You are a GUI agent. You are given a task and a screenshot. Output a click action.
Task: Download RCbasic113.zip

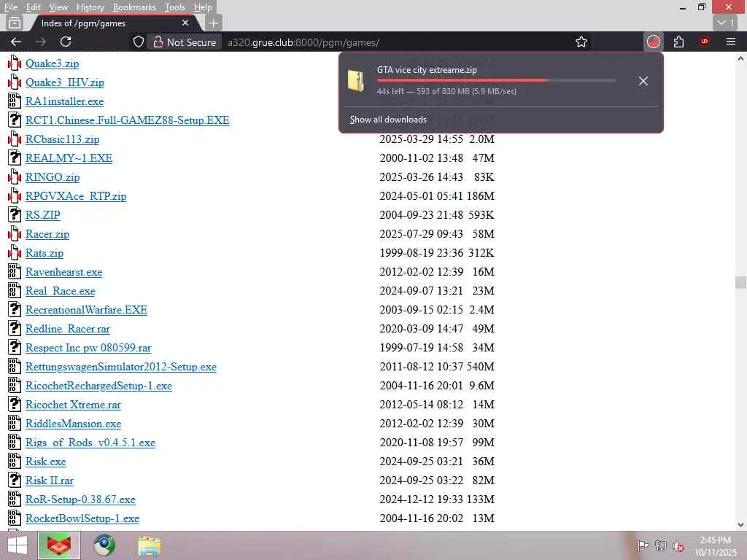63,139
